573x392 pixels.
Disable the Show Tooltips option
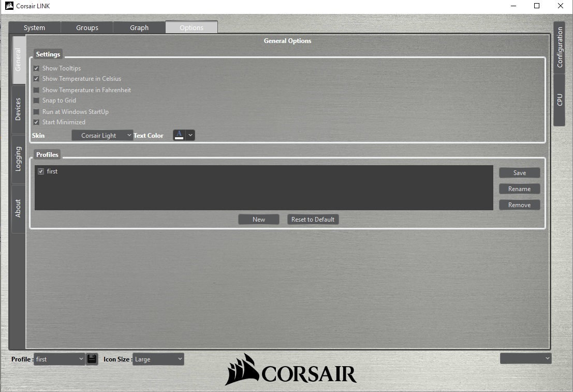[x=35, y=68]
